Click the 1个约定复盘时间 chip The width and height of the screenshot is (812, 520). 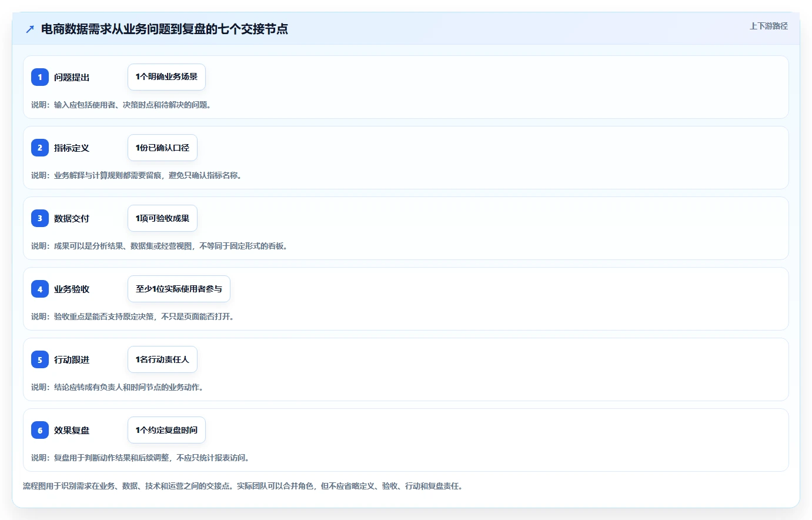coord(166,430)
